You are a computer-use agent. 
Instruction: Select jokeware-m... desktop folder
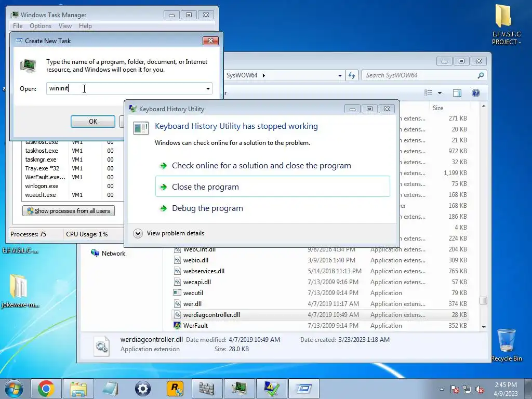[20, 290]
